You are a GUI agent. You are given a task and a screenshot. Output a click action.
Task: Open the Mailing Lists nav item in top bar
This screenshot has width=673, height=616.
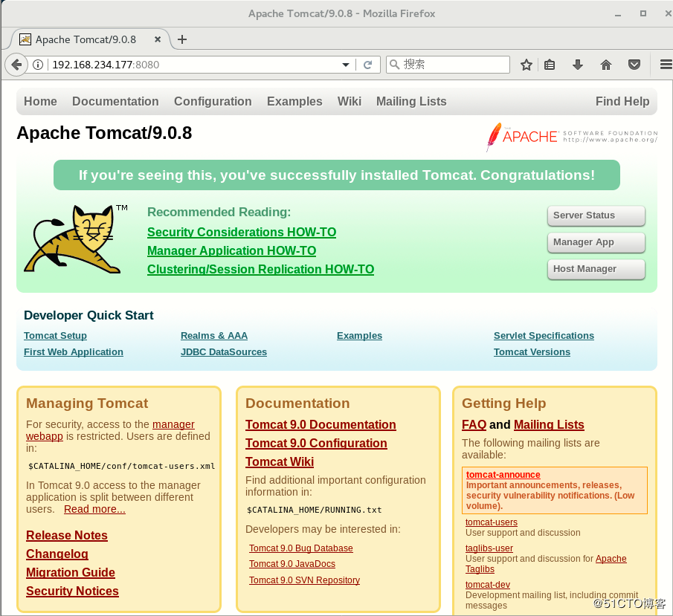[x=411, y=101]
